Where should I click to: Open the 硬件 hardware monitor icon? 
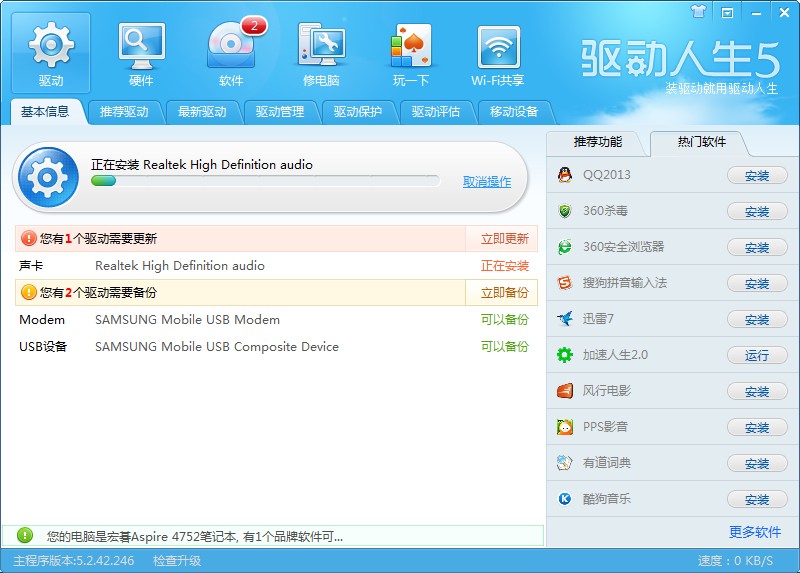141,53
